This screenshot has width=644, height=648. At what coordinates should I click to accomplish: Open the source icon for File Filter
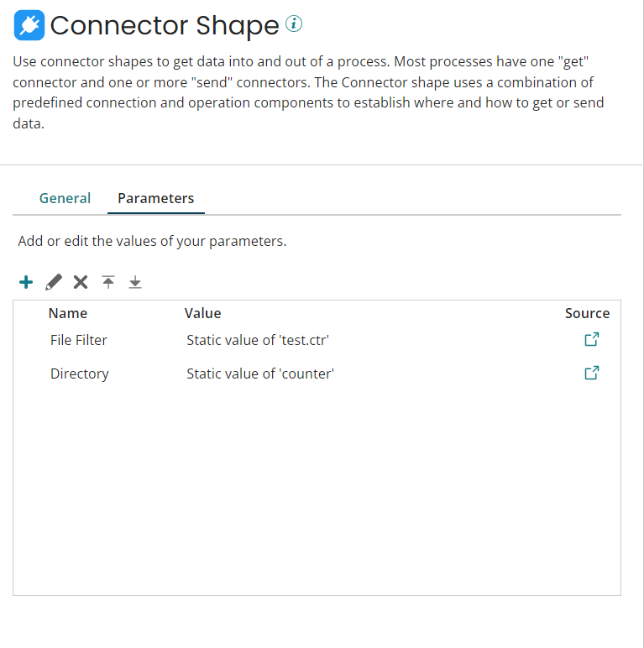(x=591, y=340)
